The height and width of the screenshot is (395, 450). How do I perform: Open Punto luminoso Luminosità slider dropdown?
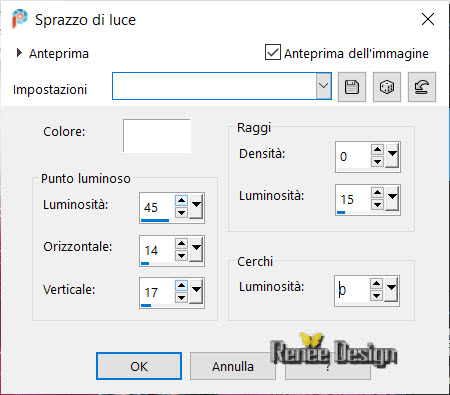[197, 206]
